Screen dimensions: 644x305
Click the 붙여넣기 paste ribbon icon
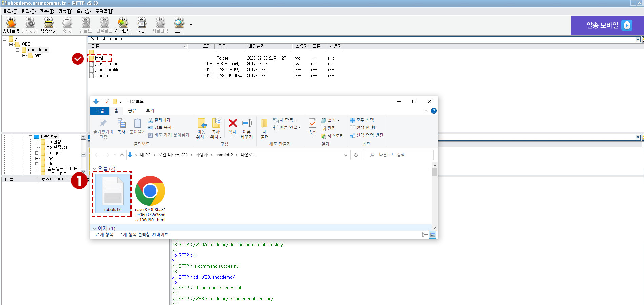tap(137, 126)
